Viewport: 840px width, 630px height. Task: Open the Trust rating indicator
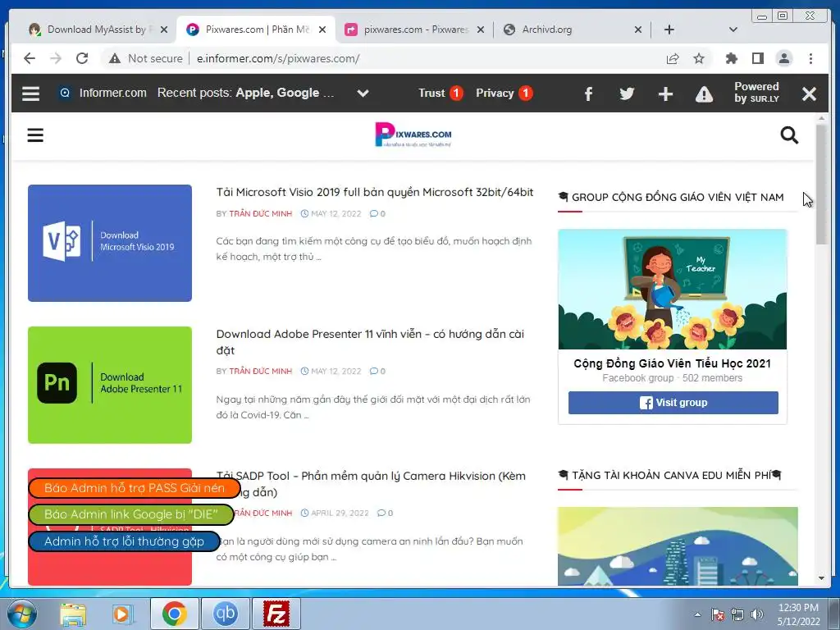441,94
